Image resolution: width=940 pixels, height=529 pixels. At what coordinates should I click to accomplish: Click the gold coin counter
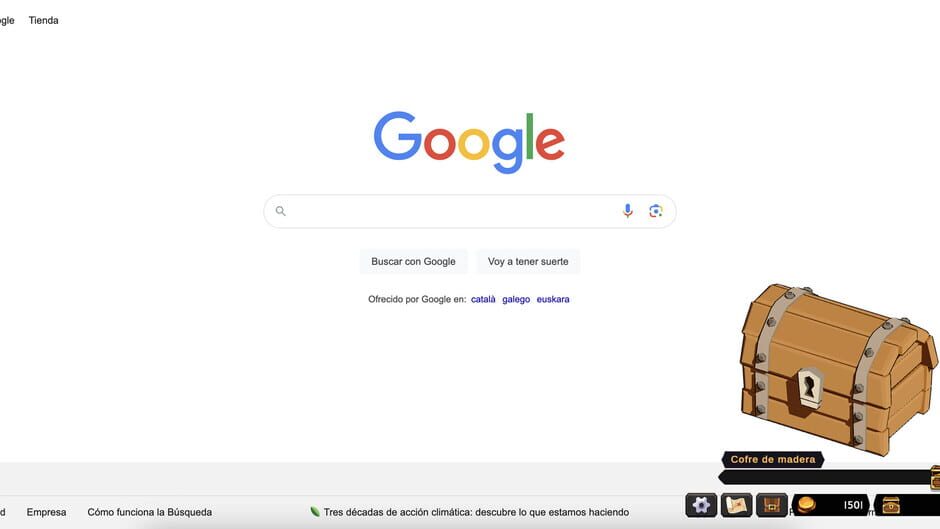tap(830, 505)
